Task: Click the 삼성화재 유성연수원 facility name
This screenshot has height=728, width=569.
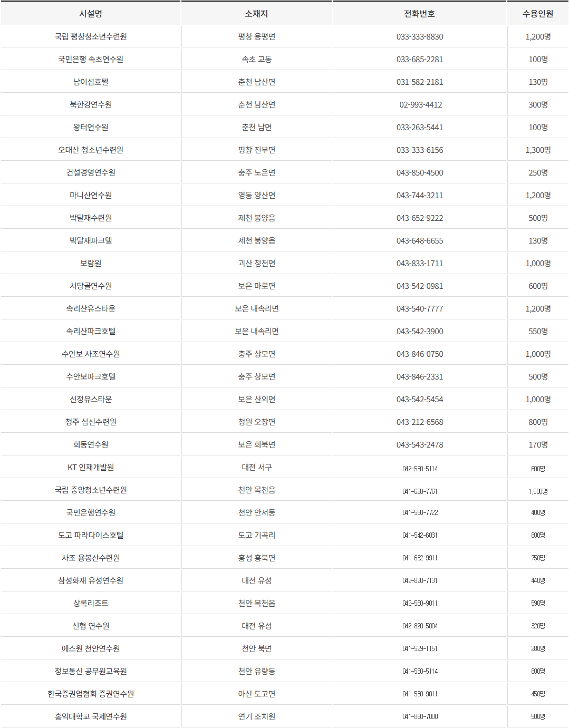Action: 91,580
